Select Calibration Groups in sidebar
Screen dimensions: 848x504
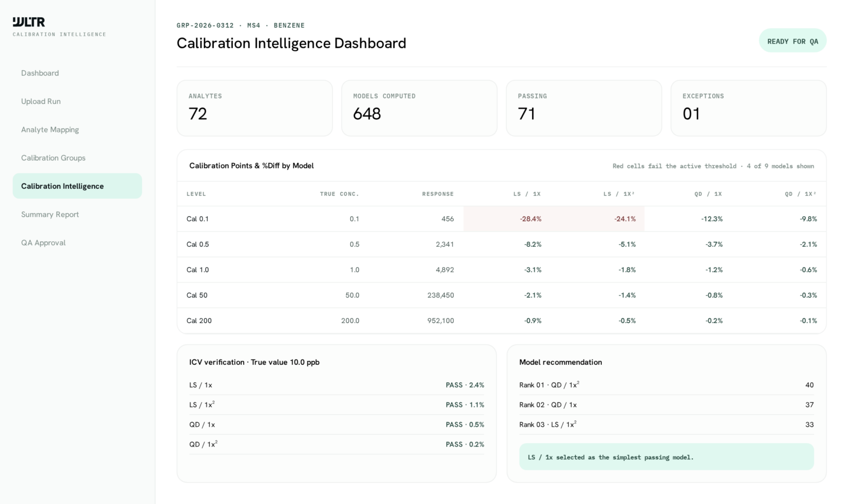click(77, 158)
